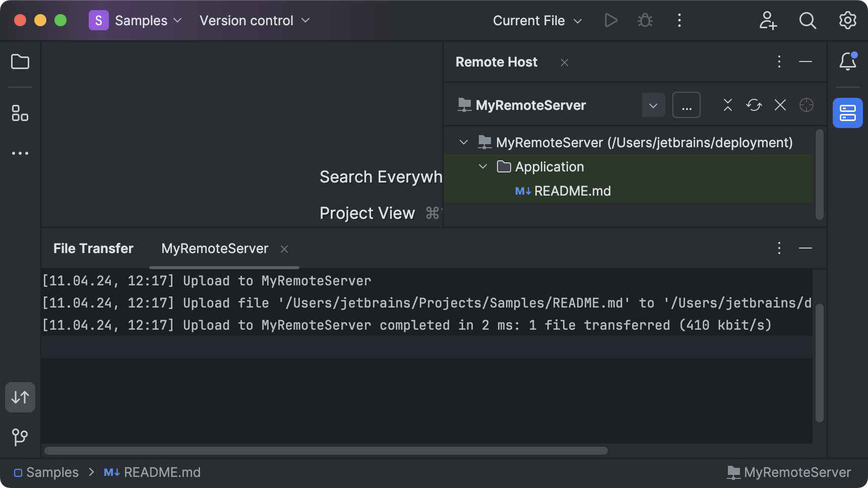Open the Notifications bell
The image size is (868, 488).
pyautogui.click(x=847, y=62)
